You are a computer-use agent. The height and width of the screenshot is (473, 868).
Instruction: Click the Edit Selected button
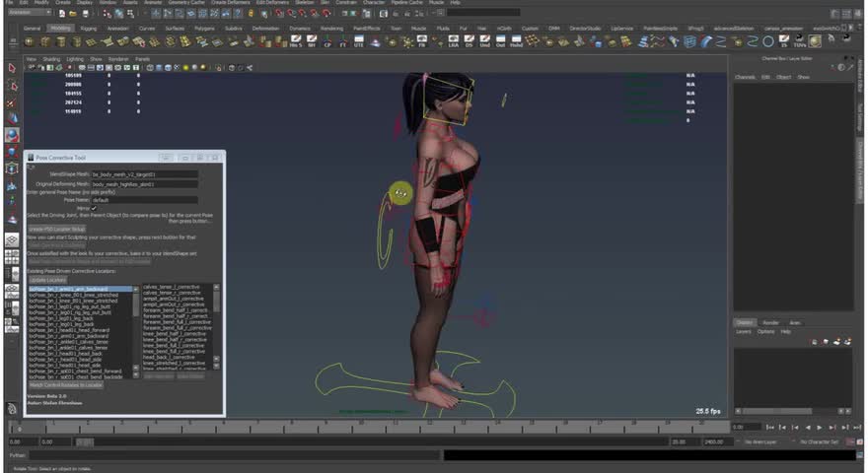coord(159,376)
